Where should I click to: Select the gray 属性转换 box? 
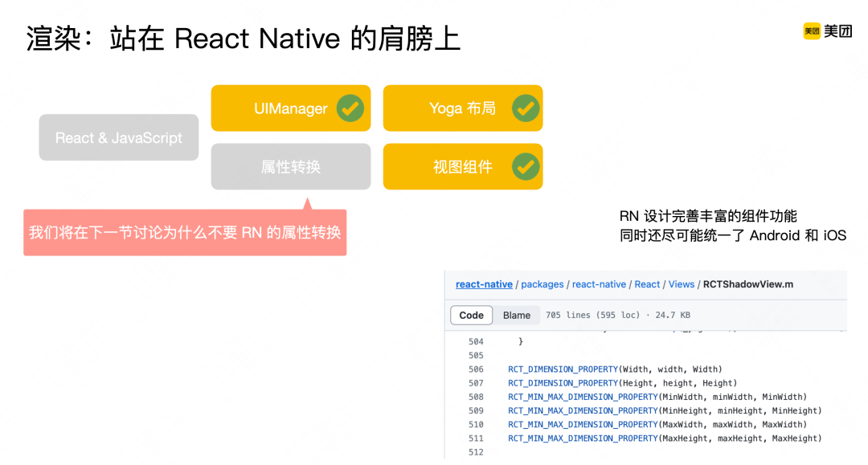click(291, 166)
